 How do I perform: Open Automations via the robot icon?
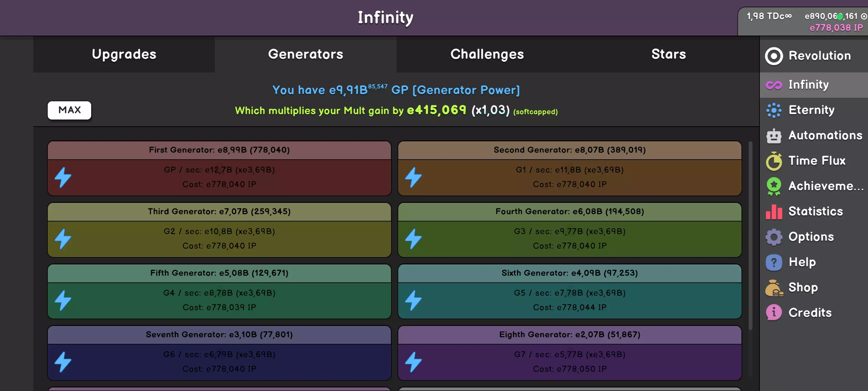tap(774, 136)
